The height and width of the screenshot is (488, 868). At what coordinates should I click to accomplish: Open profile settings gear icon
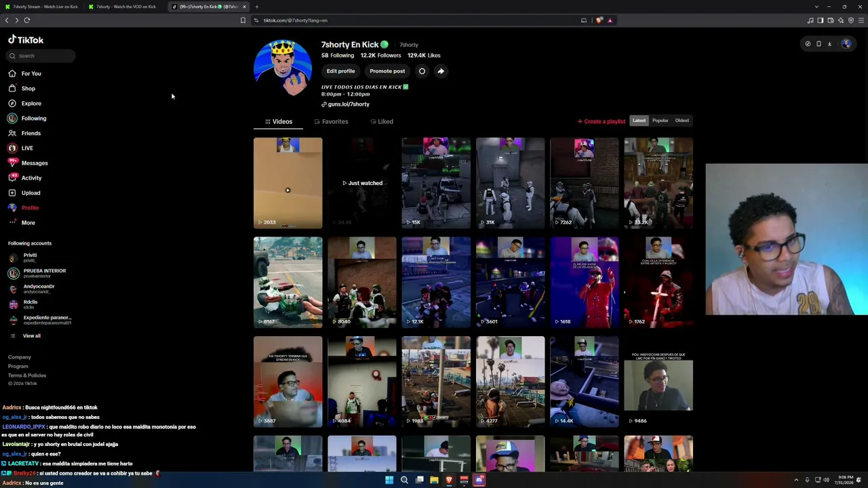coord(422,71)
